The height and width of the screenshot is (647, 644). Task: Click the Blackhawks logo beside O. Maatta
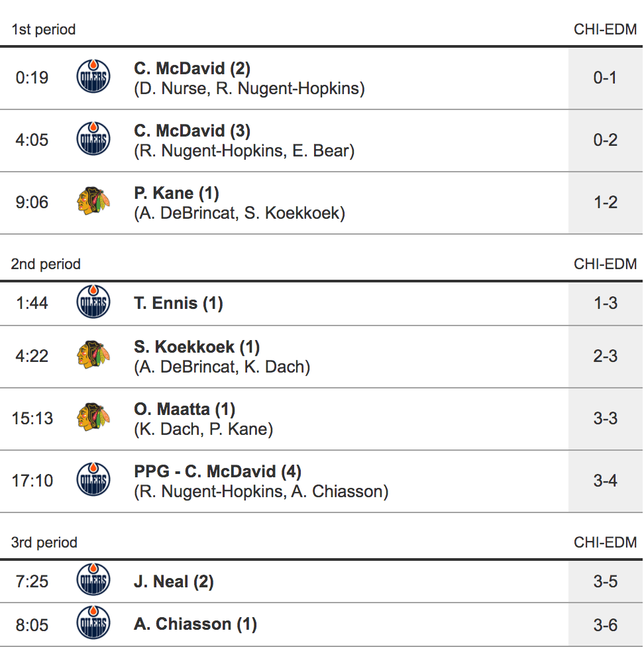pyautogui.click(x=93, y=418)
